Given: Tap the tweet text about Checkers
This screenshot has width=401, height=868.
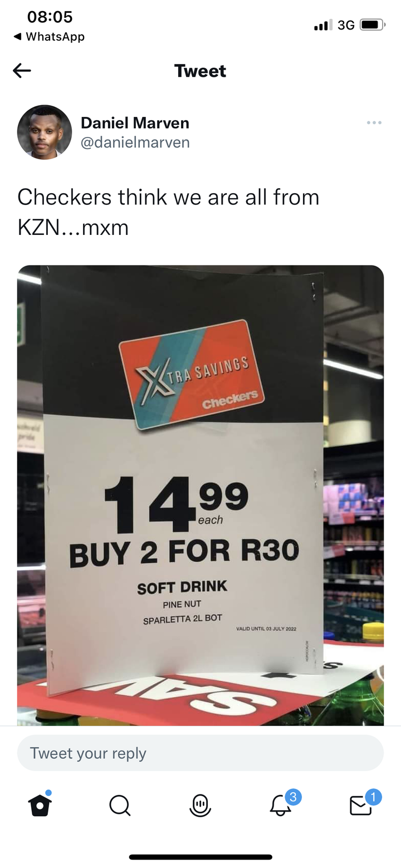Looking at the screenshot, I should [x=168, y=212].
